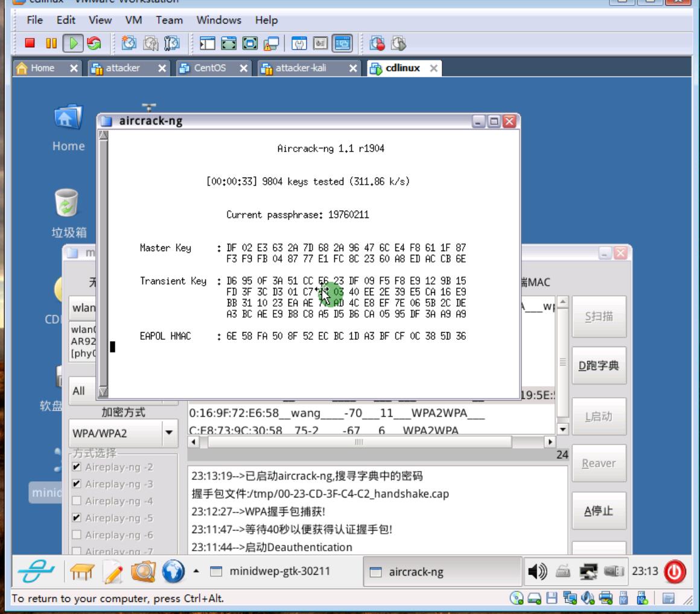
Task: Click the Reaver button
Action: pos(599,464)
